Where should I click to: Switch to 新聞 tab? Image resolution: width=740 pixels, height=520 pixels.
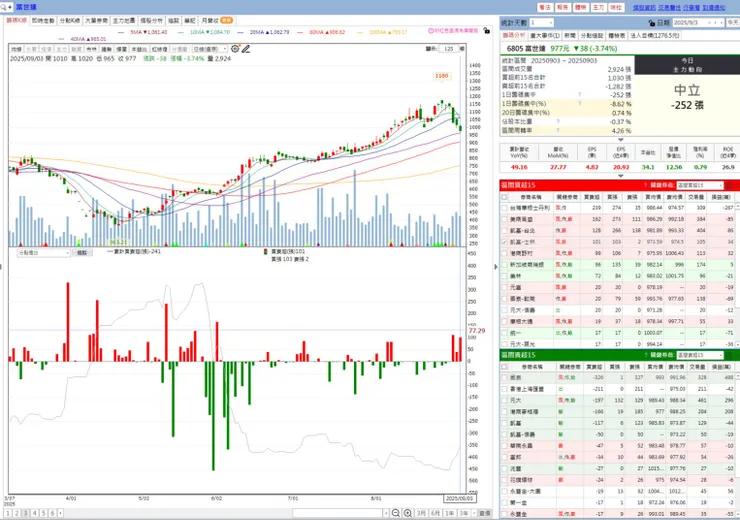[570, 36]
